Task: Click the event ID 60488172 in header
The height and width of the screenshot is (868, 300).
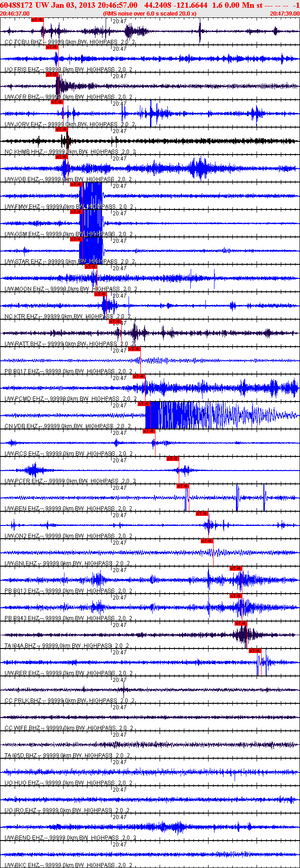Action: pos(16,5)
